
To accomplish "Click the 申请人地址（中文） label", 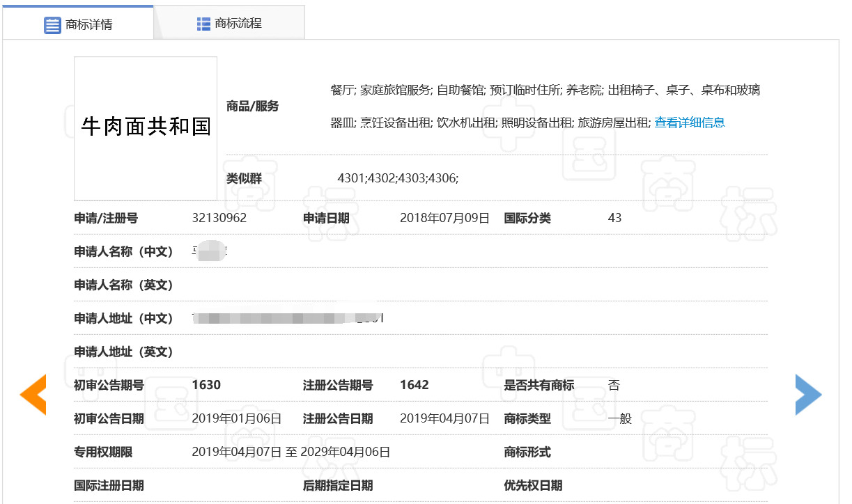I will (x=123, y=318).
